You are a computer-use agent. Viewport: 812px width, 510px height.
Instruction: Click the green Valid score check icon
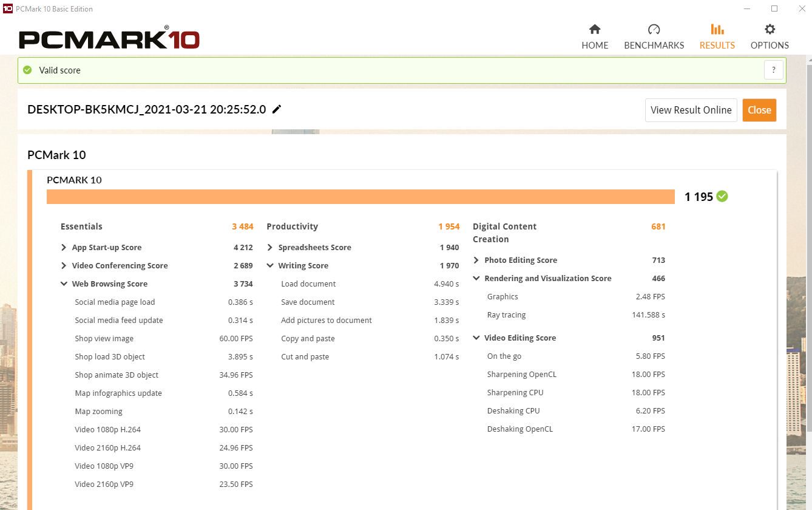[x=27, y=70]
